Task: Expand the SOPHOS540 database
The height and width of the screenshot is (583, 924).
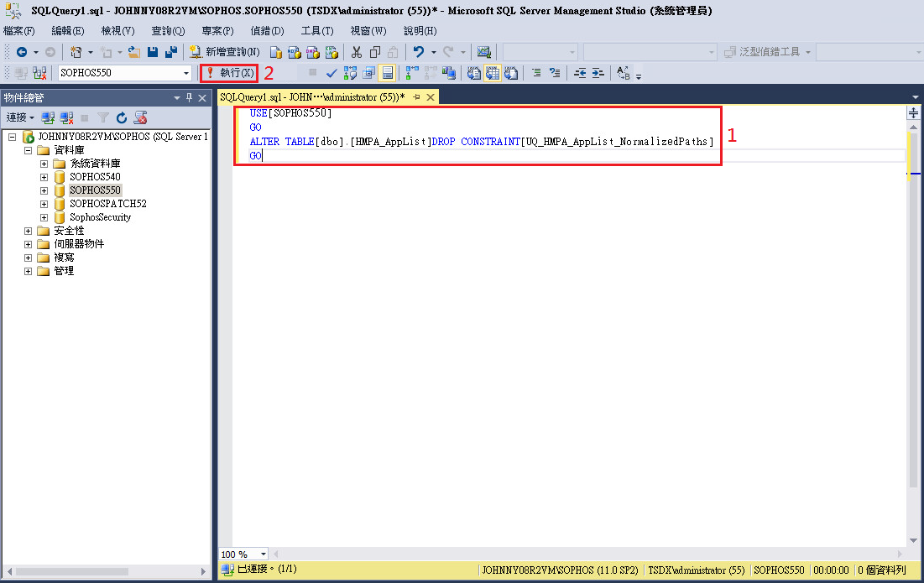Action: 44,177
